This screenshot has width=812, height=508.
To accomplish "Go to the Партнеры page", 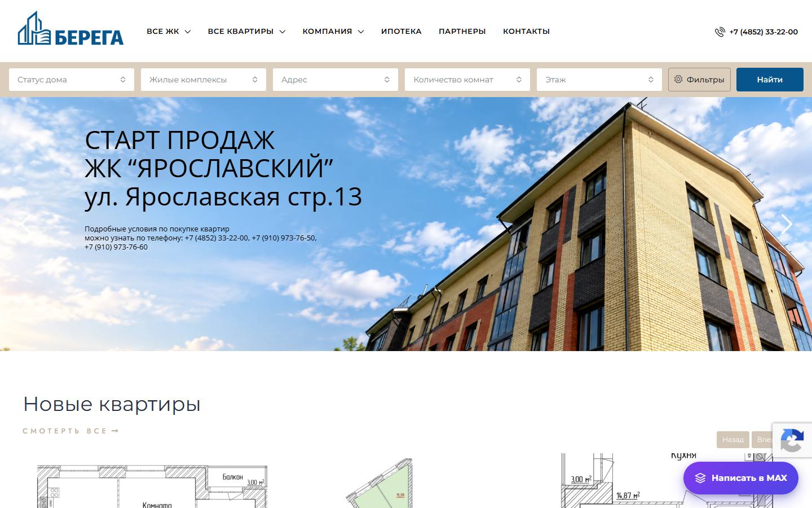I will pyautogui.click(x=462, y=32).
